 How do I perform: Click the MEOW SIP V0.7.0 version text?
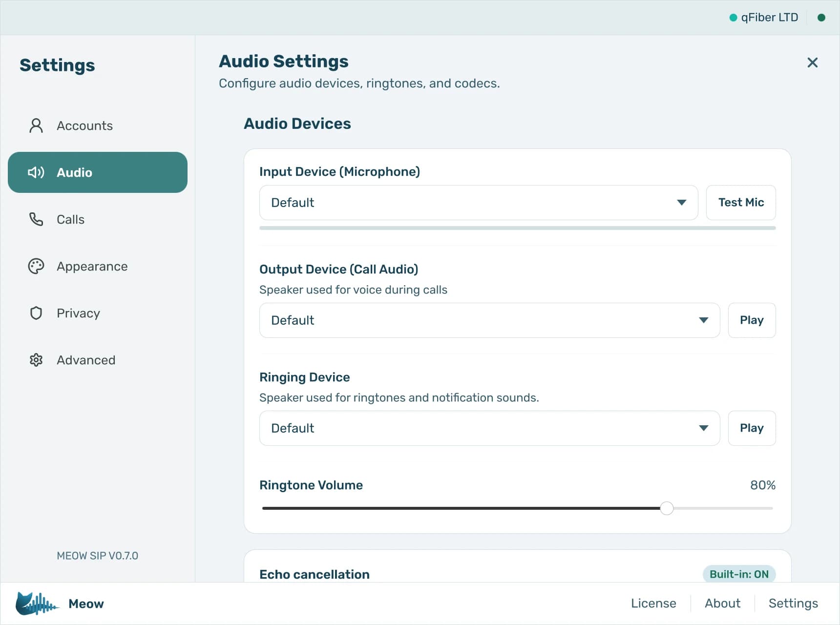97,556
